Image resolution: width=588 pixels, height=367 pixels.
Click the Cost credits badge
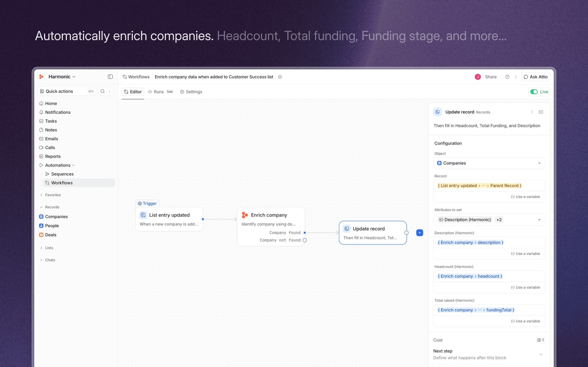[x=540, y=340]
